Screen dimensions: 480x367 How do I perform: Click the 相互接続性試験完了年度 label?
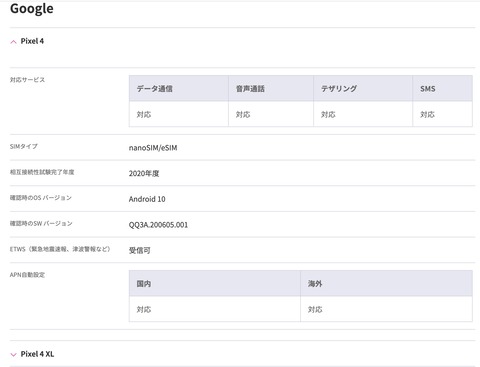pos(42,172)
